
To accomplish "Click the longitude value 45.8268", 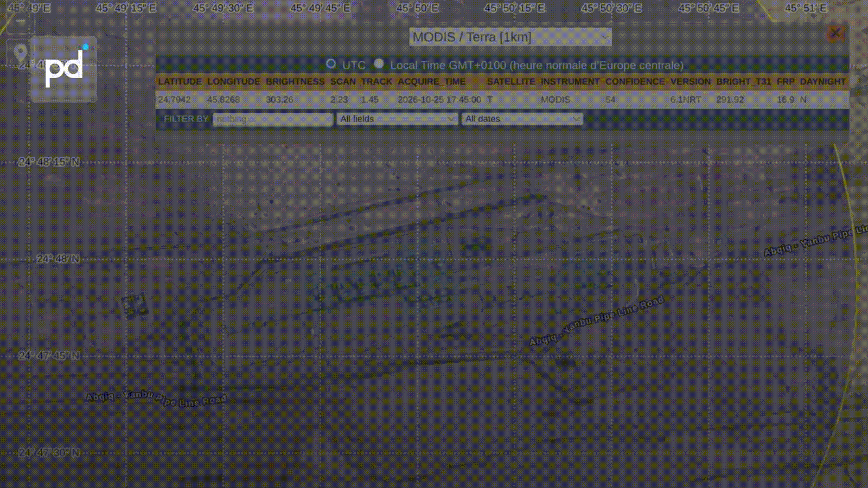I will click(x=224, y=100).
